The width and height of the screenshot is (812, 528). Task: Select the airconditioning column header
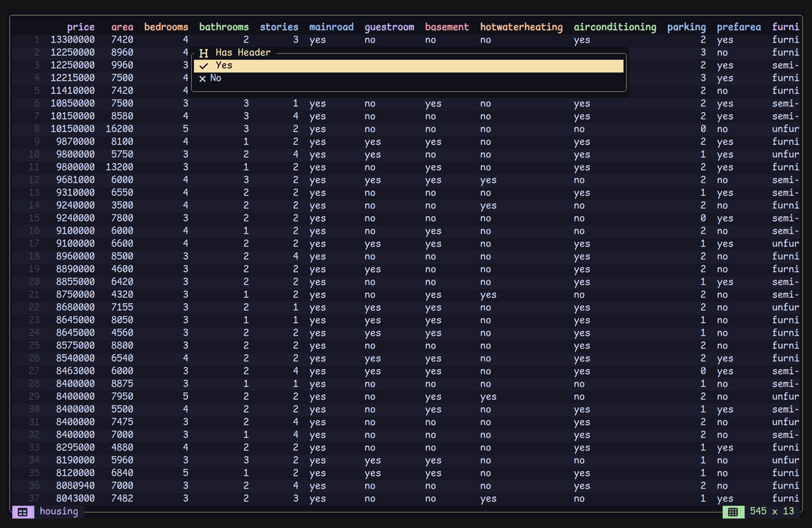pyautogui.click(x=615, y=27)
